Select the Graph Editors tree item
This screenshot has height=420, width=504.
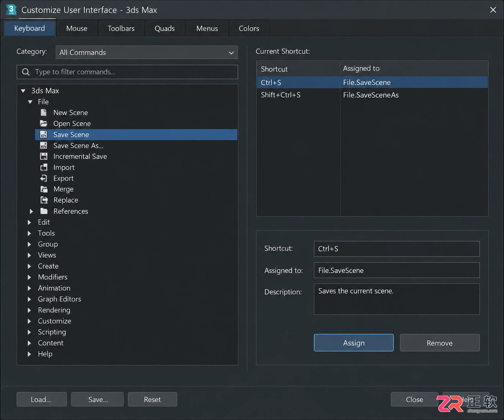tap(59, 299)
